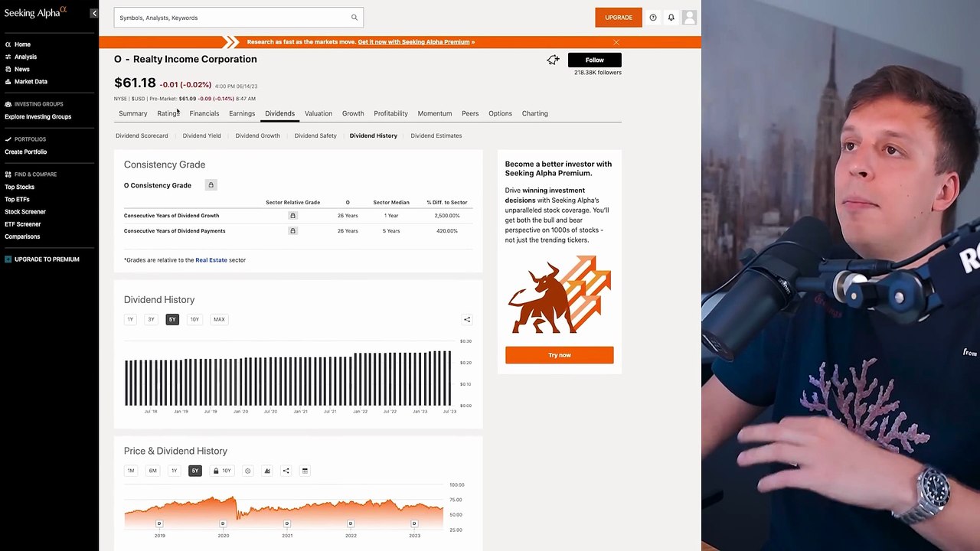
Task: Switch to Dividend Safety sub-tab
Action: (x=315, y=135)
